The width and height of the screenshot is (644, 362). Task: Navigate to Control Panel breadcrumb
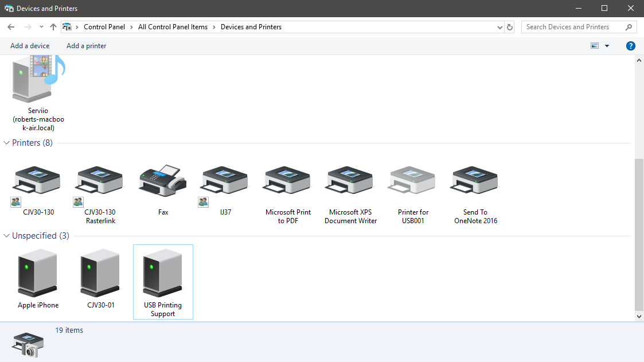pos(104,27)
